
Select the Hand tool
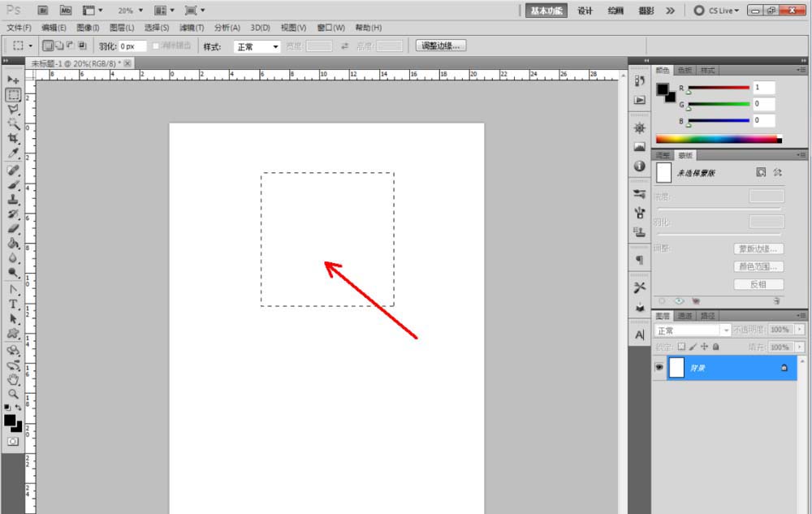[x=13, y=379]
